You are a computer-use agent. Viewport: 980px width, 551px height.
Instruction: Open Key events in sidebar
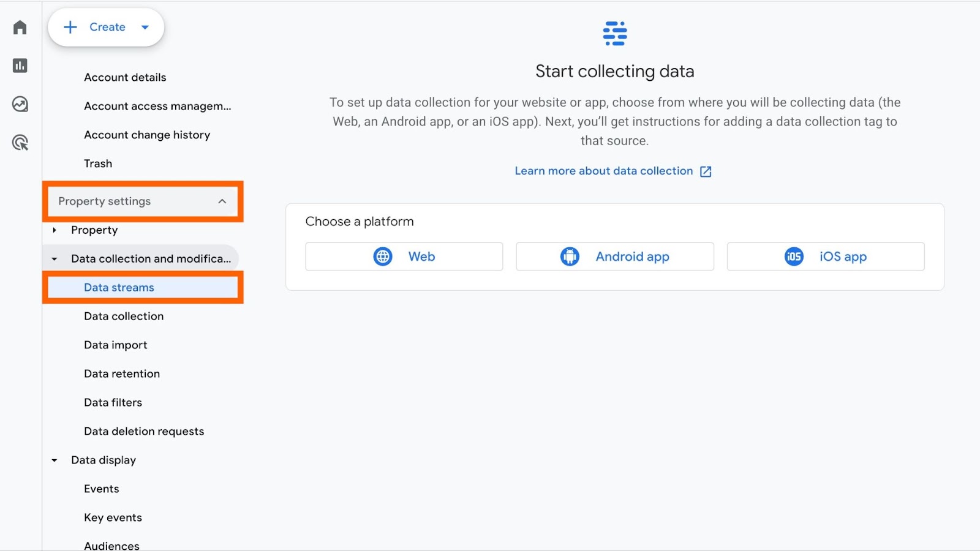pyautogui.click(x=113, y=518)
